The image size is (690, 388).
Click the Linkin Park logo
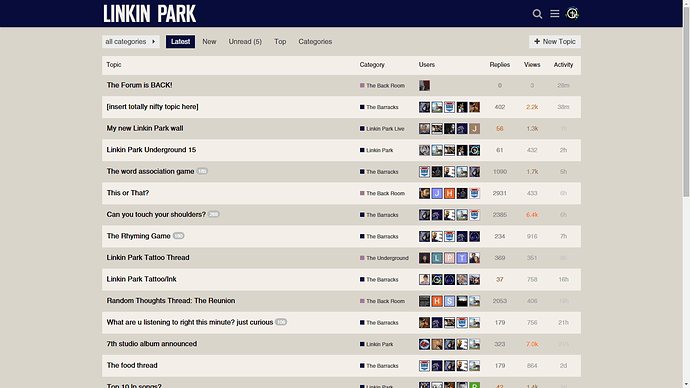[150, 14]
